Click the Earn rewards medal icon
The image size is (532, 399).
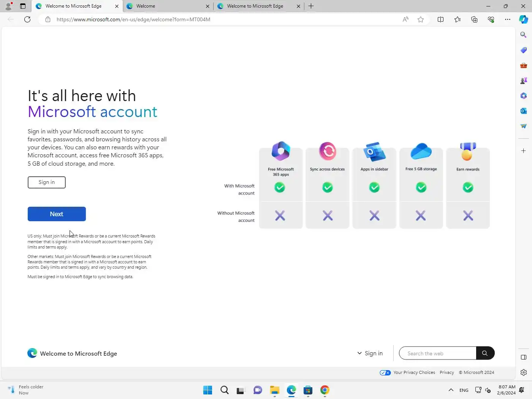coord(468,151)
